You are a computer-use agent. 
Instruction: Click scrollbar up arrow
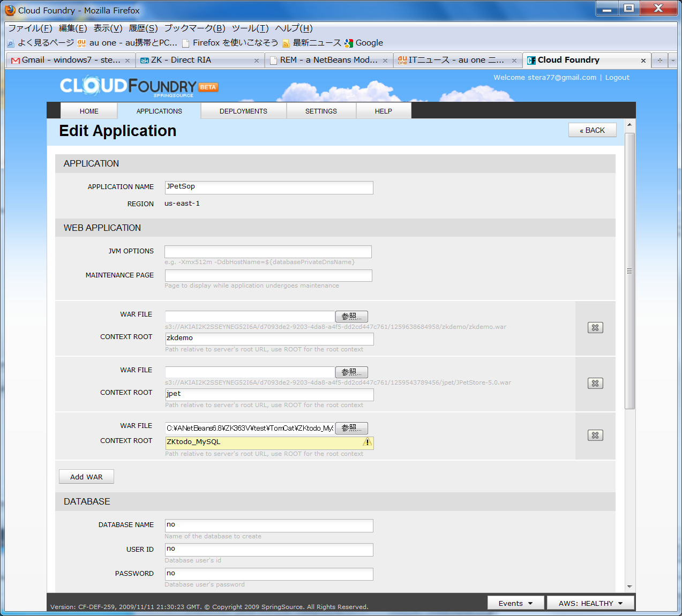coord(630,124)
